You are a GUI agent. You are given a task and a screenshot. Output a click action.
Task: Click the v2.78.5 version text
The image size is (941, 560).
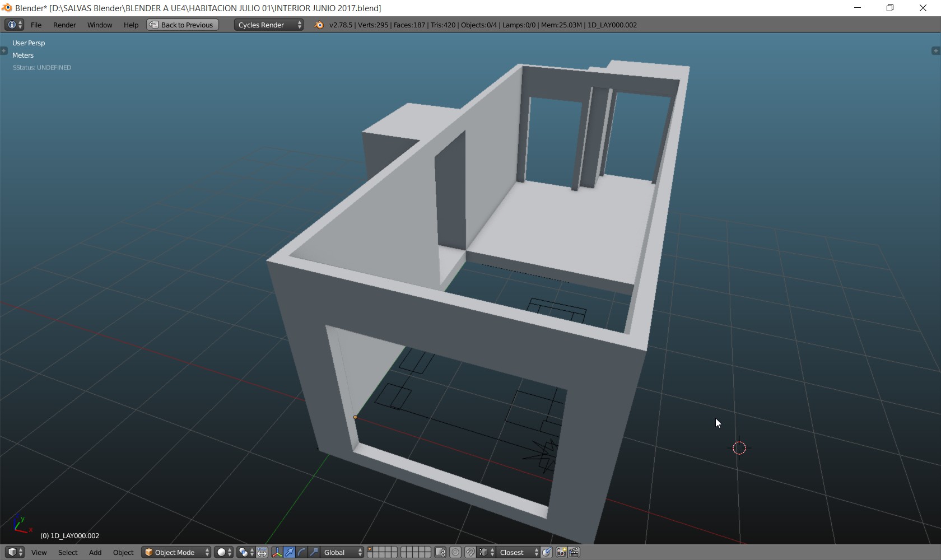pyautogui.click(x=341, y=25)
